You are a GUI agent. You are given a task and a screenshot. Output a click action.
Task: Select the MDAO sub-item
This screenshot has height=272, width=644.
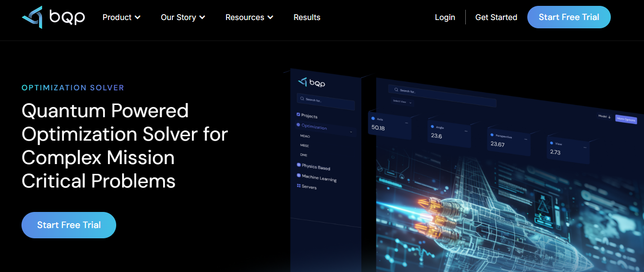coord(305,136)
